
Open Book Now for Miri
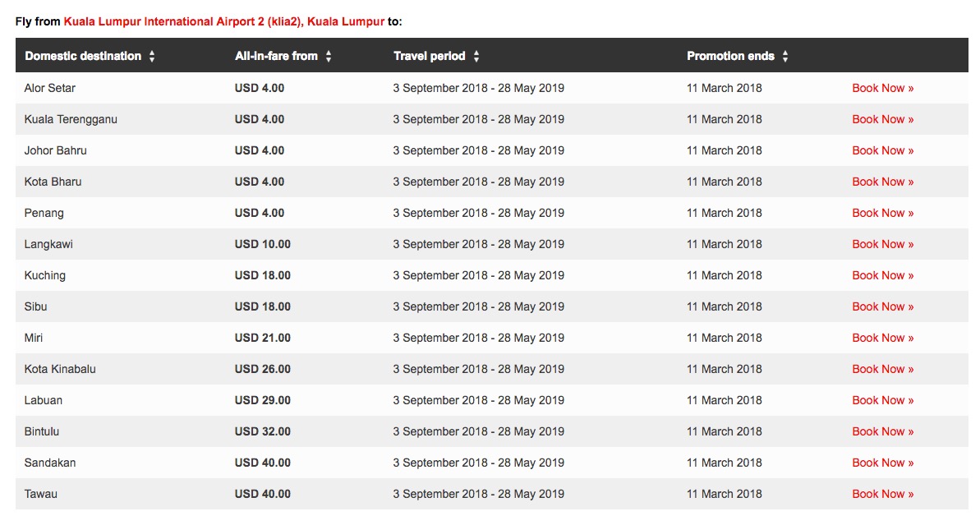tap(882, 339)
